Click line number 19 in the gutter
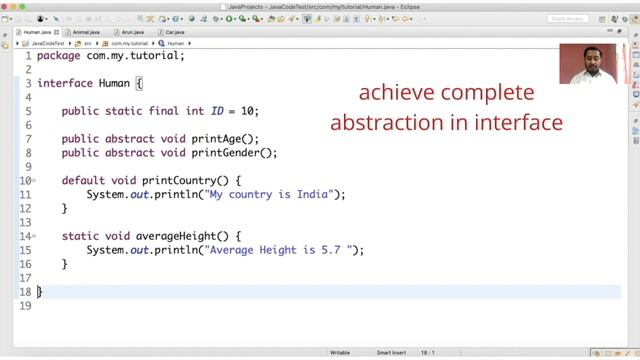Viewport: 640px width, 360px height. [x=25, y=306]
